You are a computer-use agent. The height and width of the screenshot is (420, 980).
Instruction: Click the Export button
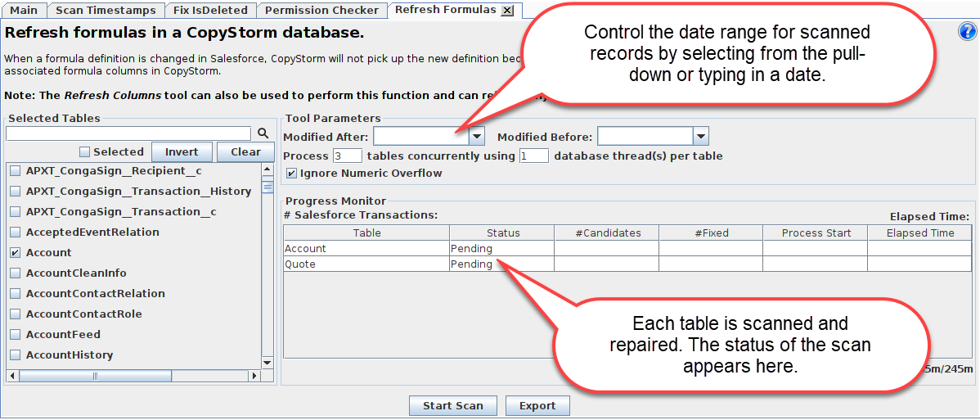point(537,405)
